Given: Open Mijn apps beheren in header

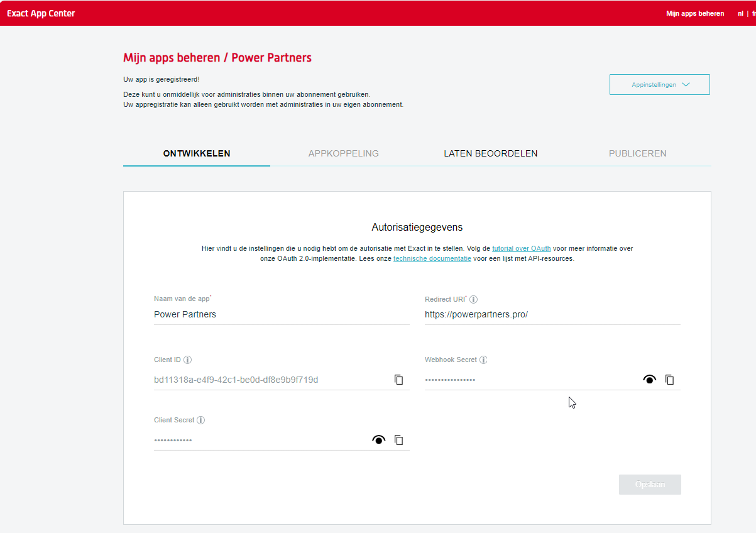Looking at the screenshot, I should pyautogui.click(x=695, y=13).
